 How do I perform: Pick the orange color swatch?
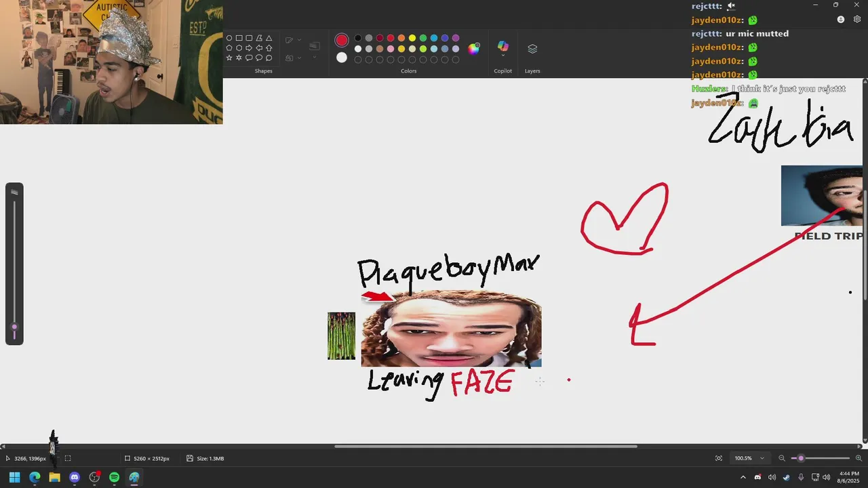tap(401, 38)
